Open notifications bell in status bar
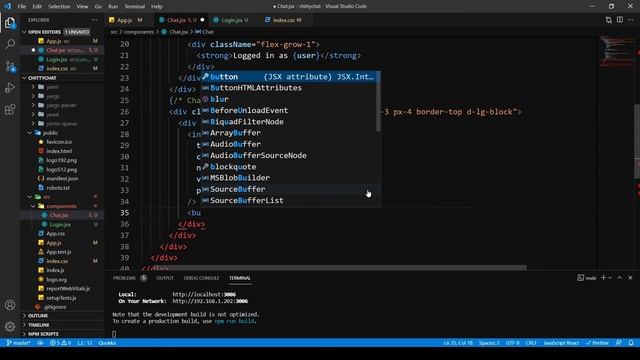Screen dimensions: 640x360 coord(631,343)
